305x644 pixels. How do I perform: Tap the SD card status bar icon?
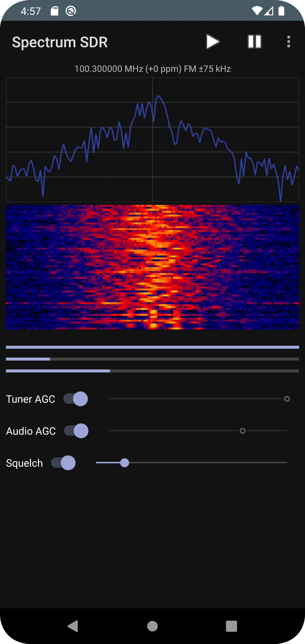click(x=54, y=11)
